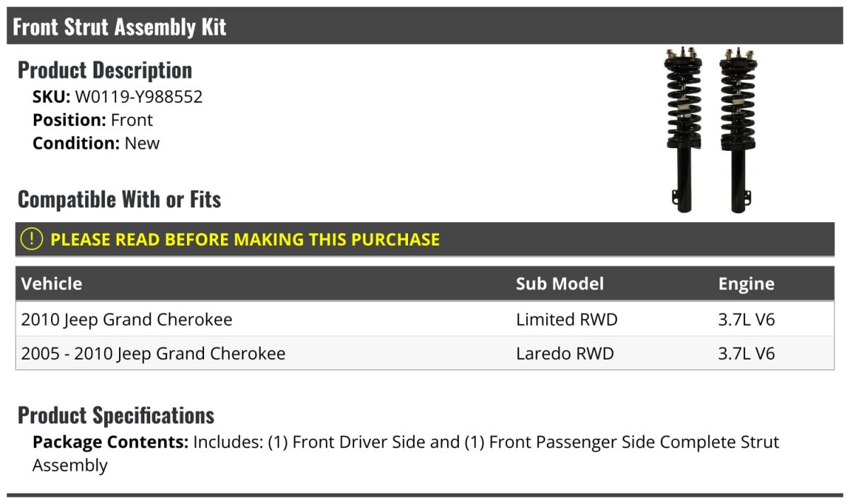Click the Front Strut Assembly Kit title bar

pos(119,27)
